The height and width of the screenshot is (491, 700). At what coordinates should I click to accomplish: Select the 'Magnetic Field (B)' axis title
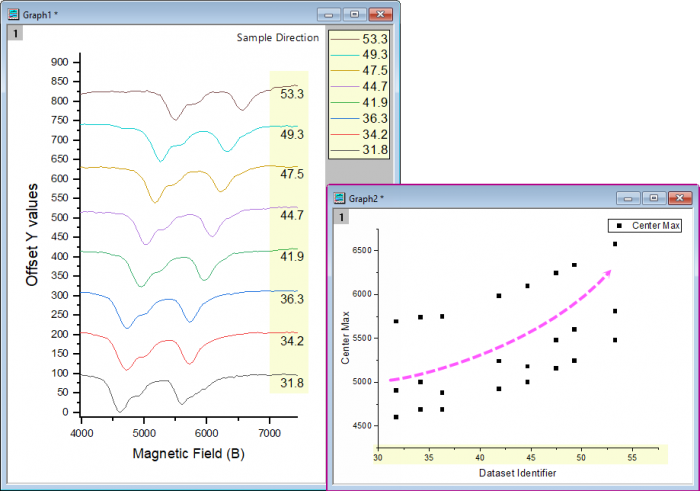tap(189, 454)
